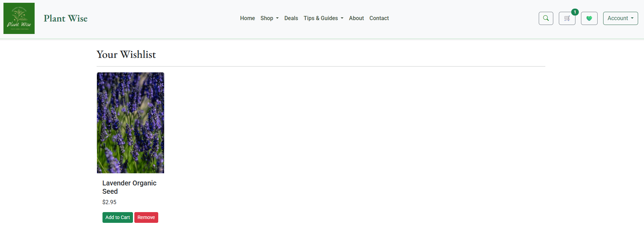Viewport: 644px width, 227px height.
Task: Expand the Shop dropdown menu
Action: (270, 18)
